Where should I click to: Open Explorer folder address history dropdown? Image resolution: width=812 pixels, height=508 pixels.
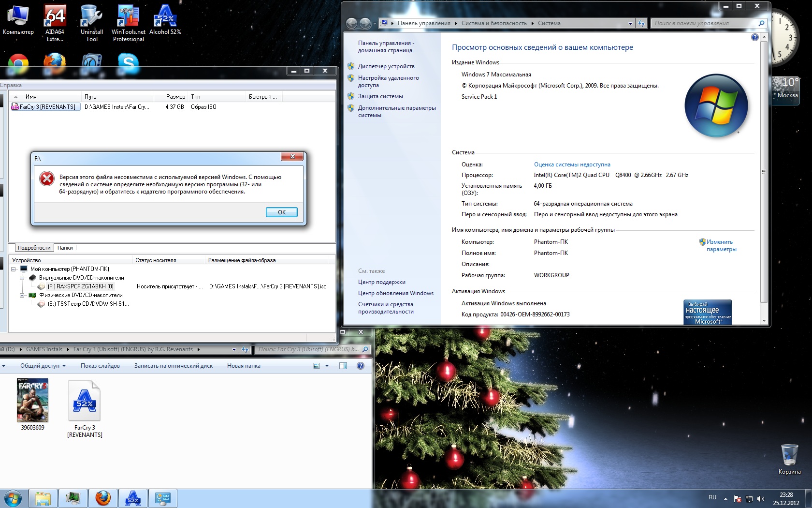(234, 349)
